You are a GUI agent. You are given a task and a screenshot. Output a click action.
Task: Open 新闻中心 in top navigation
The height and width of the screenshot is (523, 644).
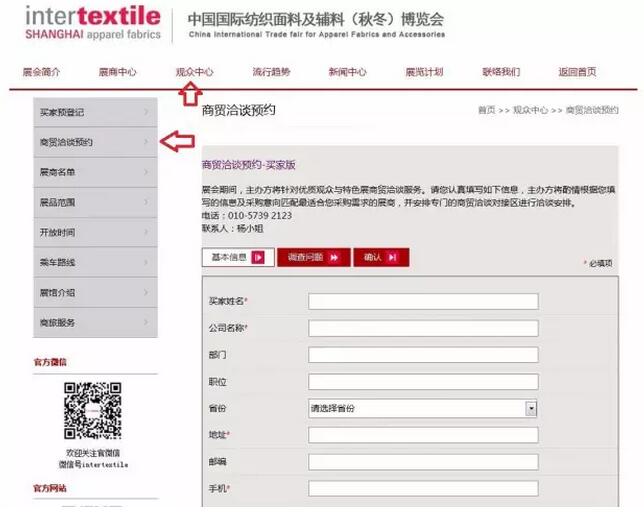347,72
